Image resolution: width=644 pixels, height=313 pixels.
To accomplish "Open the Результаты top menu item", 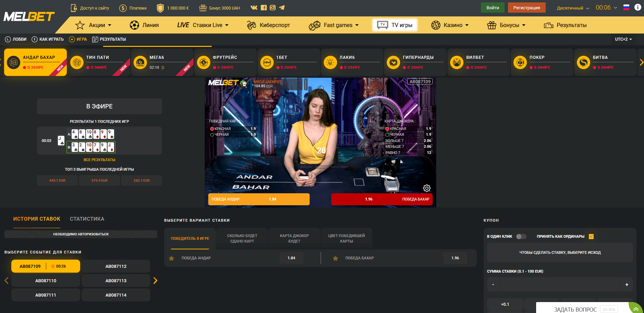I will coord(565,25).
